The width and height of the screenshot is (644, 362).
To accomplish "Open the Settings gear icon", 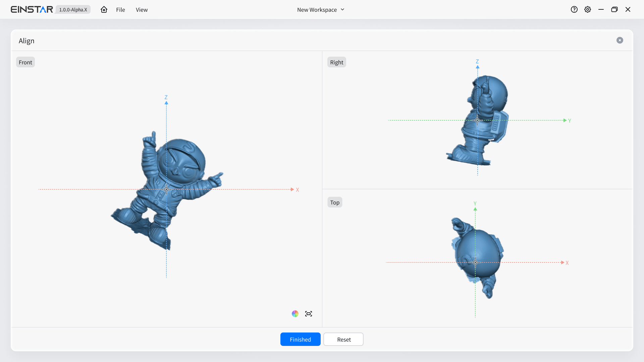I will 588,10.
